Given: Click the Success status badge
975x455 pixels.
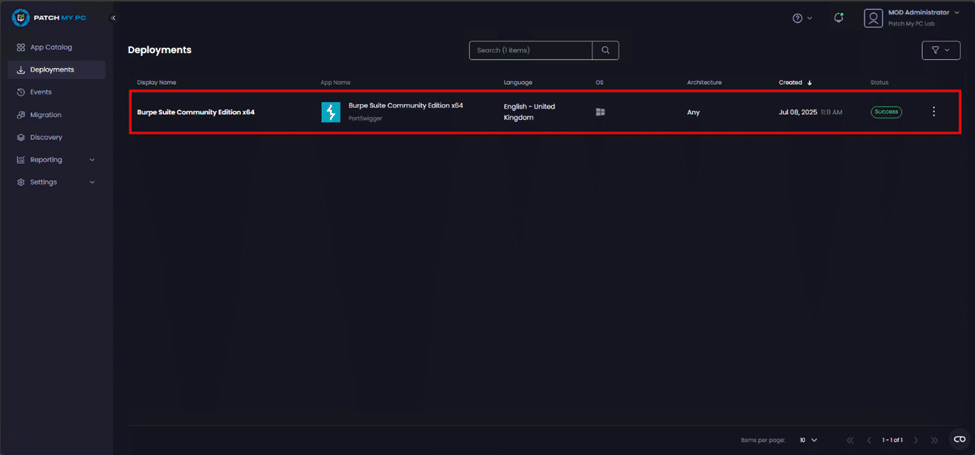Looking at the screenshot, I should pos(886,112).
